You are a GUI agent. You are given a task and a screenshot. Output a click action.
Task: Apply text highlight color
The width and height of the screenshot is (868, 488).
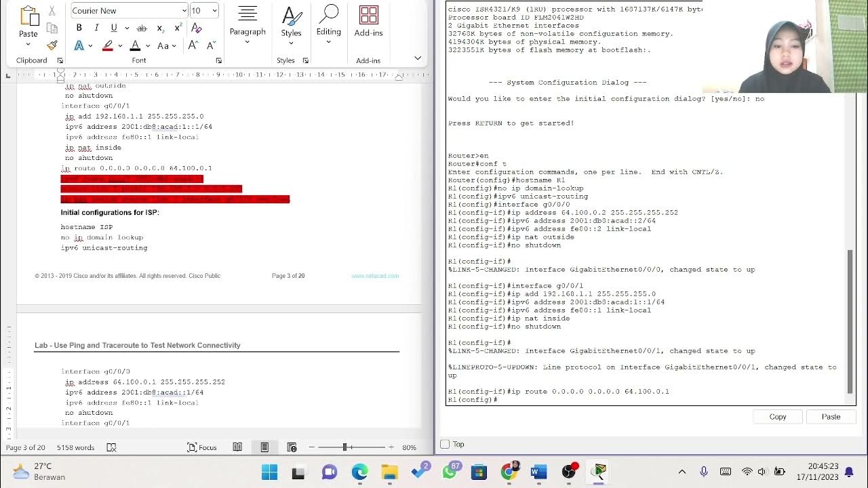107,45
